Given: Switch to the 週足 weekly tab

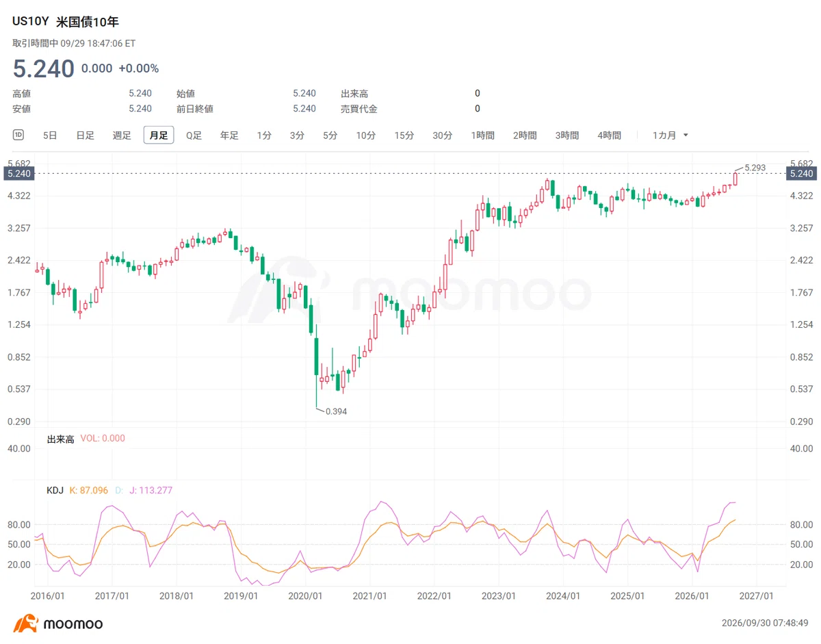Looking at the screenshot, I should pyautogui.click(x=122, y=136).
